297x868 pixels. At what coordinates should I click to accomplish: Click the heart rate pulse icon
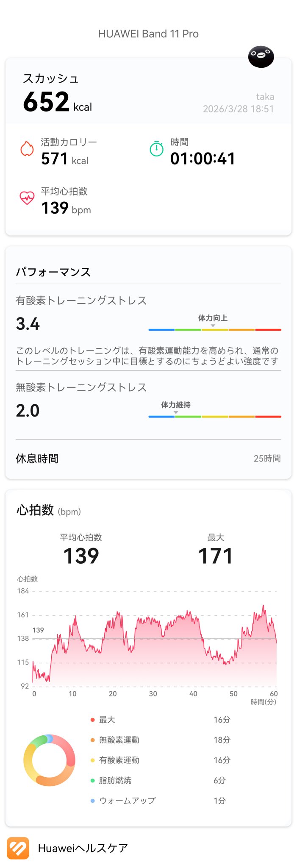(27, 198)
